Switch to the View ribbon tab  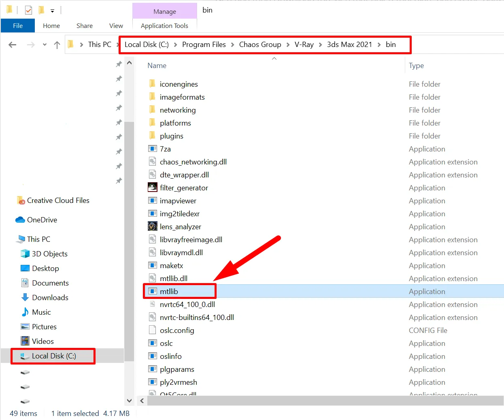116,26
